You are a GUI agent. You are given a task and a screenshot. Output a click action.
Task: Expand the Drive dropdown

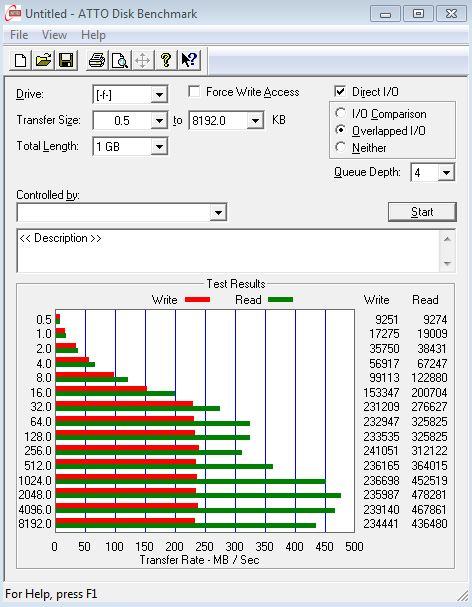pos(159,95)
